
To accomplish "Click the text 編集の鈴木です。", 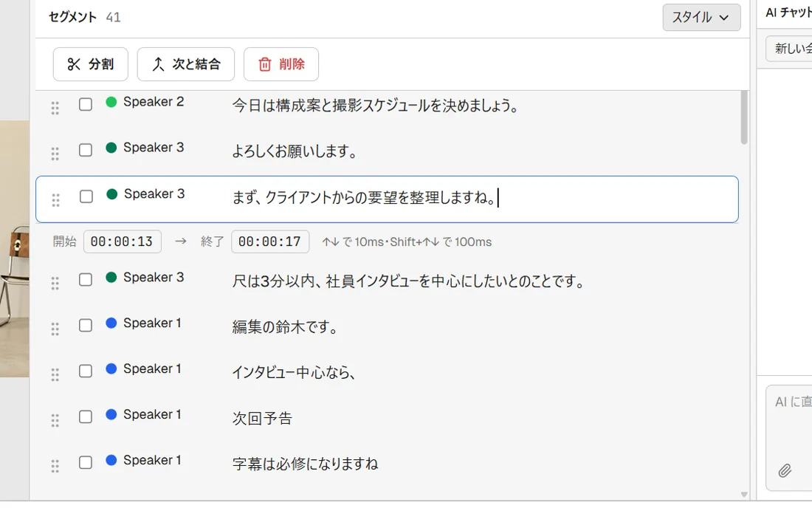I will pyautogui.click(x=286, y=327).
